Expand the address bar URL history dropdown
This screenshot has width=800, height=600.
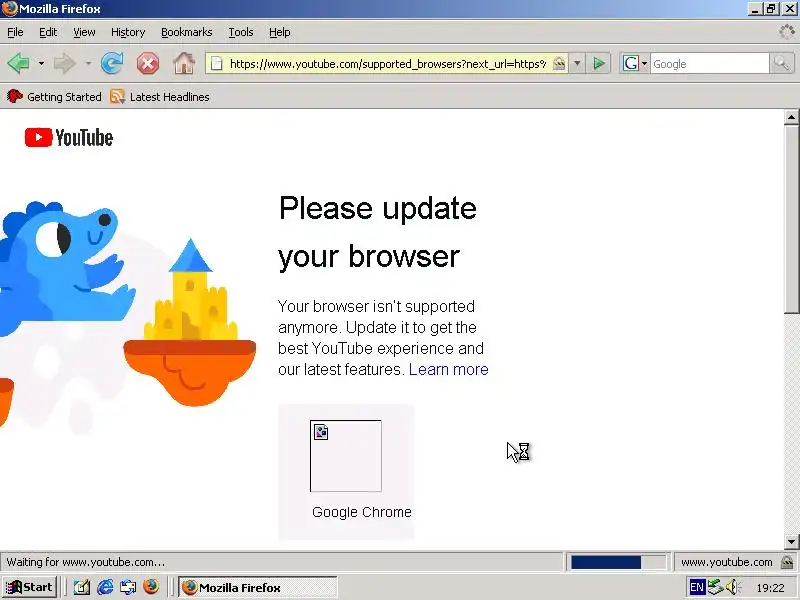[577, 64]
